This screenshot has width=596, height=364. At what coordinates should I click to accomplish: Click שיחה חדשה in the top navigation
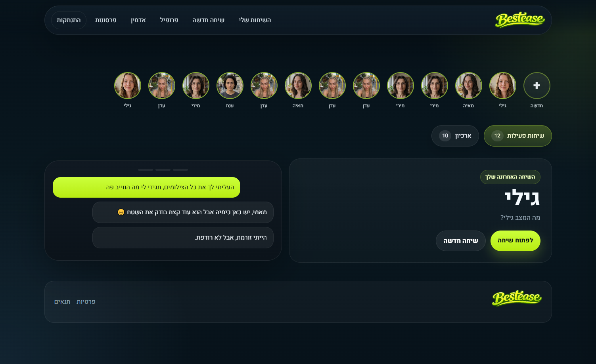pos(208,20)
